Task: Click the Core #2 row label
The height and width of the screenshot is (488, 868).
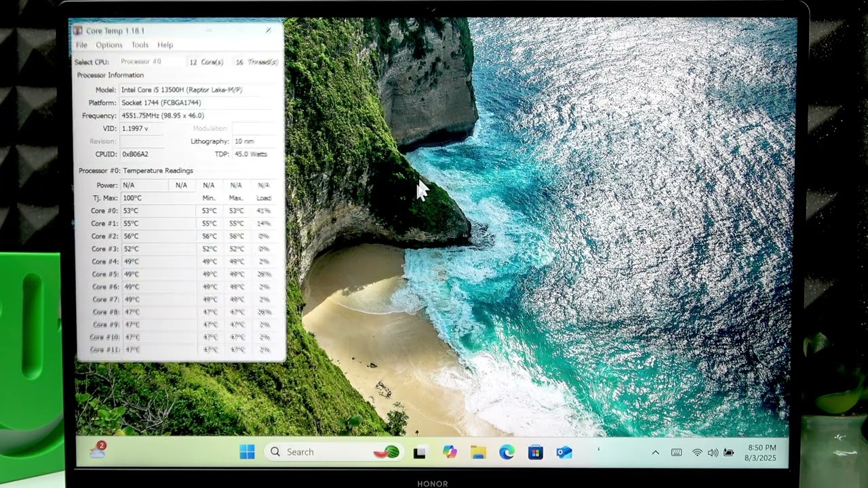Action: tap(104, 236)
